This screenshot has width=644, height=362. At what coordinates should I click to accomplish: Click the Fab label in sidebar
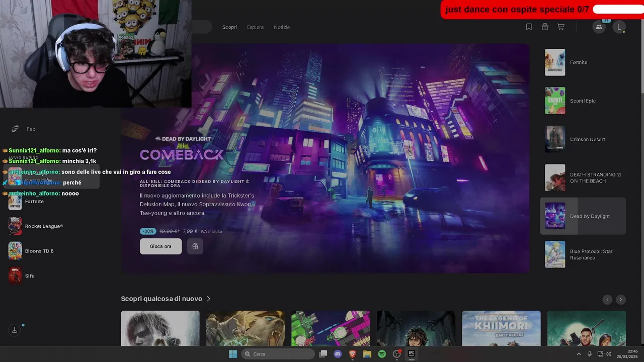pyautogui.click(x=31, y=129)
